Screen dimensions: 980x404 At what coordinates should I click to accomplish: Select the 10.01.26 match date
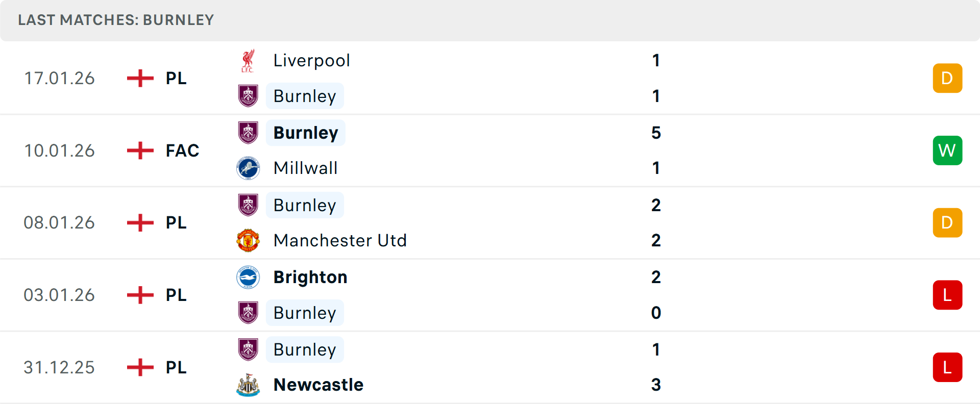click(59, 150)
